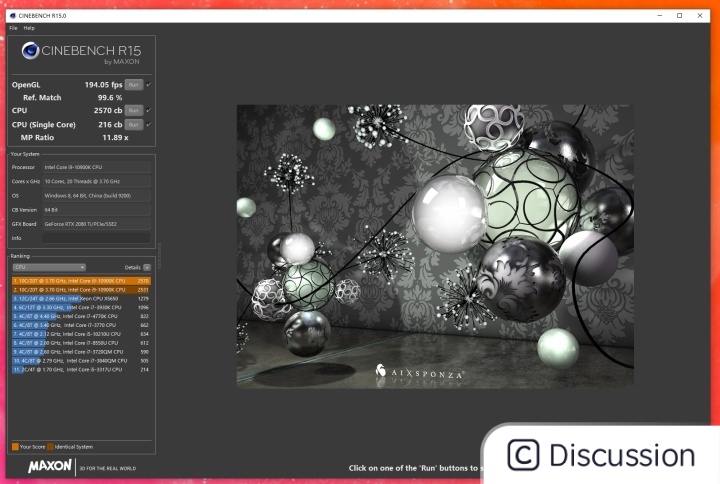Select the Core i5-3317U ranking row
This screenshot has height=484, width=720.
pos(81,369)
